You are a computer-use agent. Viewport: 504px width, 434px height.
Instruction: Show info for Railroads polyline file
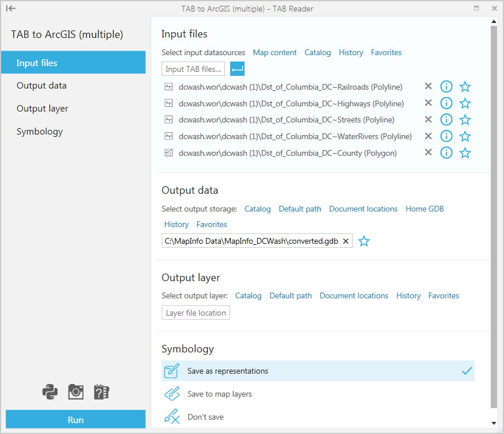[446, 87]
